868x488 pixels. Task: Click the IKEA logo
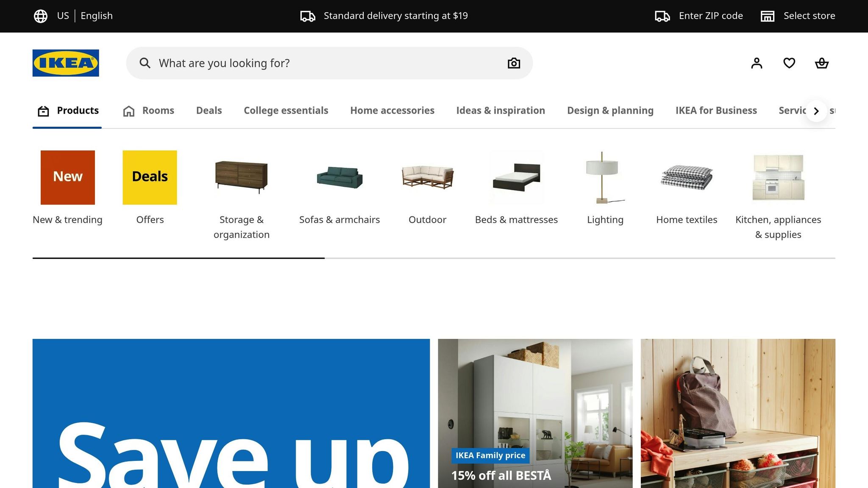coord(66,63)
